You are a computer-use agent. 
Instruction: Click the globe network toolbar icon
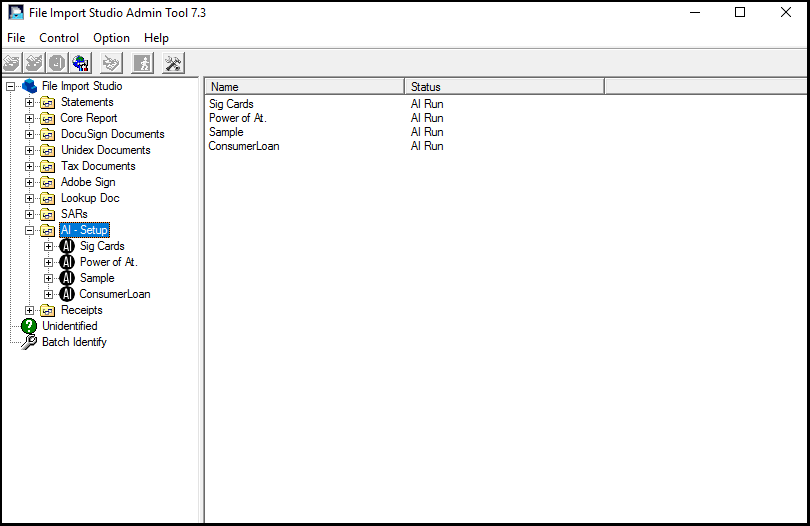[81, 63]
